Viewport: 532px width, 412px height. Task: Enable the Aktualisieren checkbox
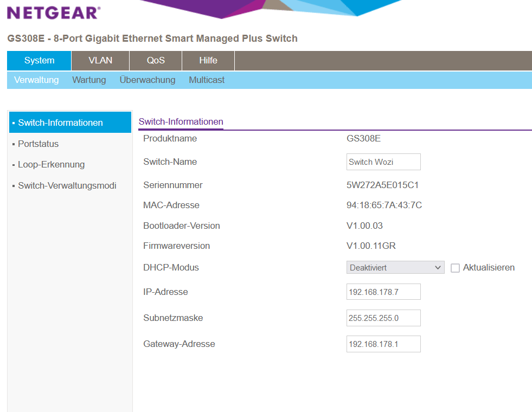[455, 268]
